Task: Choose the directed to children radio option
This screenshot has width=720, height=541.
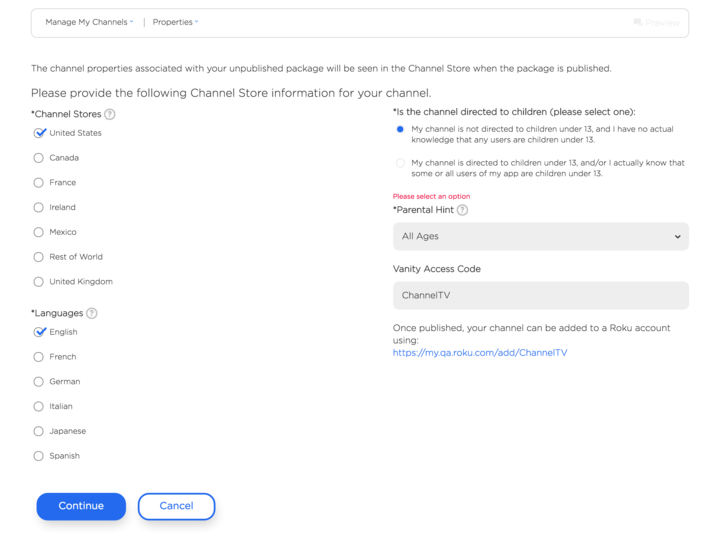Action: pyautogui.click(x=401, y=163)
